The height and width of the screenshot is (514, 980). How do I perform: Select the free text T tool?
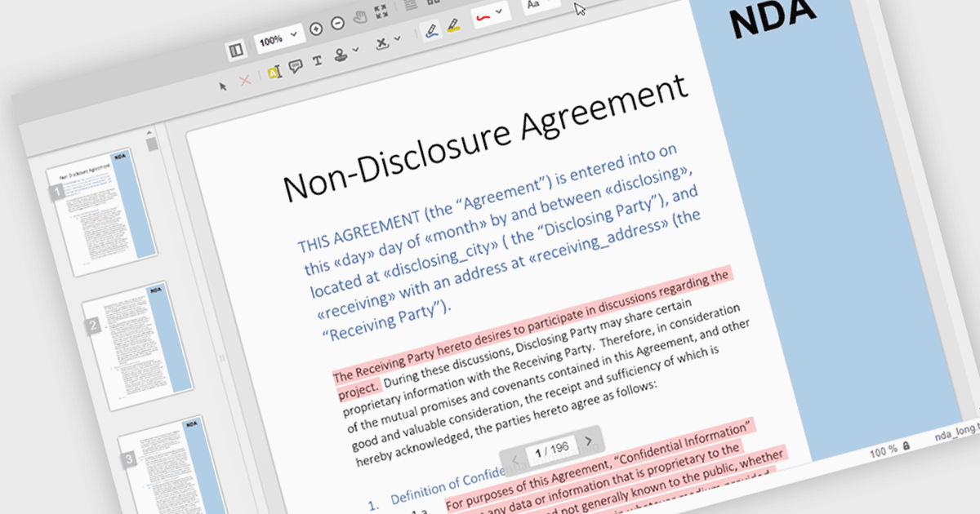tap(318, 60)
